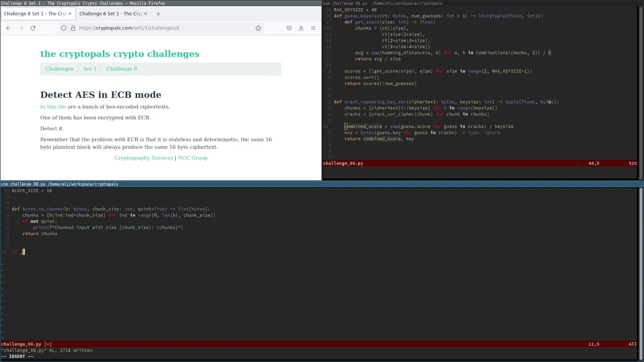The image size is (644, 362).
Task: Open a new Firefox tab
Action: coord(158,14)
